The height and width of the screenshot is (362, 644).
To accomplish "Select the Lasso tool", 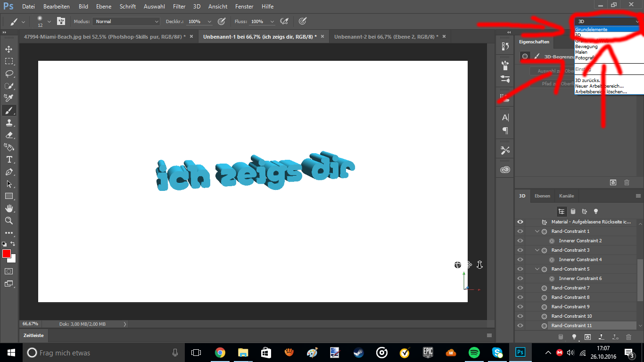I will (x=9, y=74).
